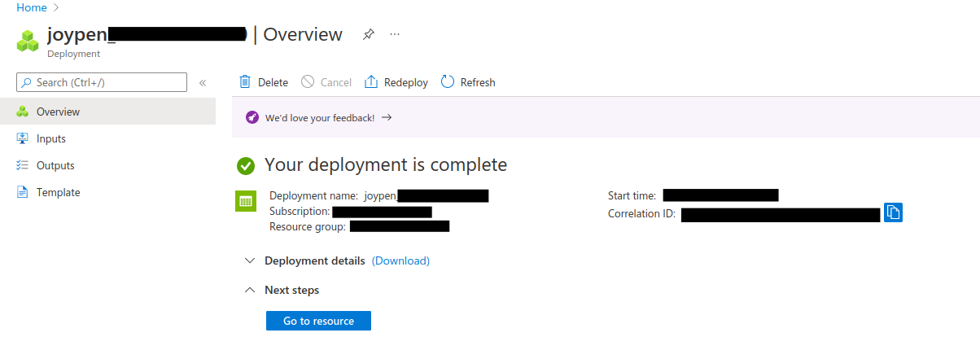Click the green table resource icon

246,200
